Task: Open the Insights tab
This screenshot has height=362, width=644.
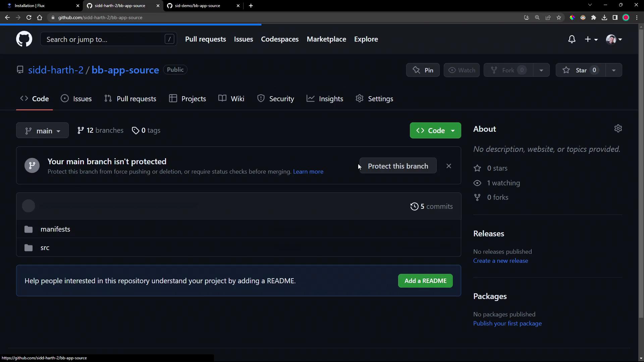Action: point(325,99)
